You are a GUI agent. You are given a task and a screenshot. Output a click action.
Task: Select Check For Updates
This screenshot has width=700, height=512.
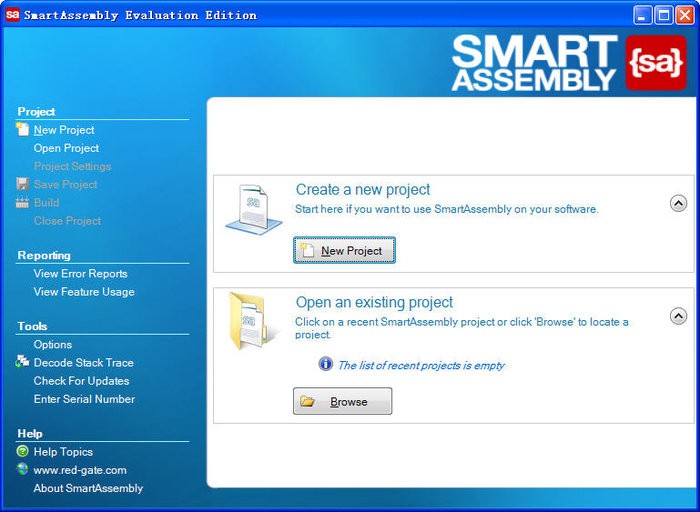(81, 381)
